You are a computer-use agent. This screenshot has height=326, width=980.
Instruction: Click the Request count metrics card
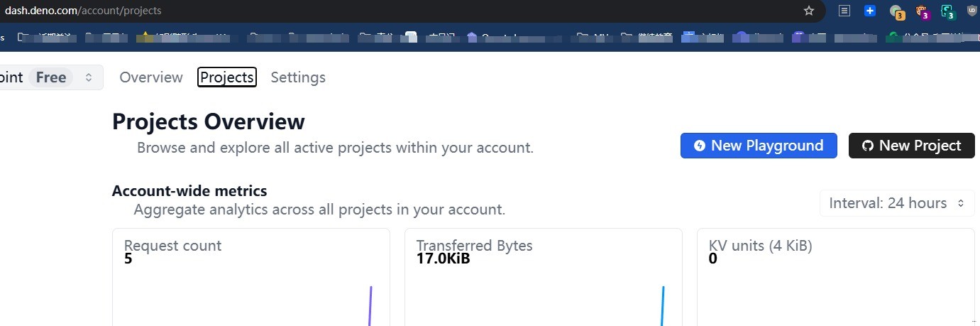click(x=250, y=284)
